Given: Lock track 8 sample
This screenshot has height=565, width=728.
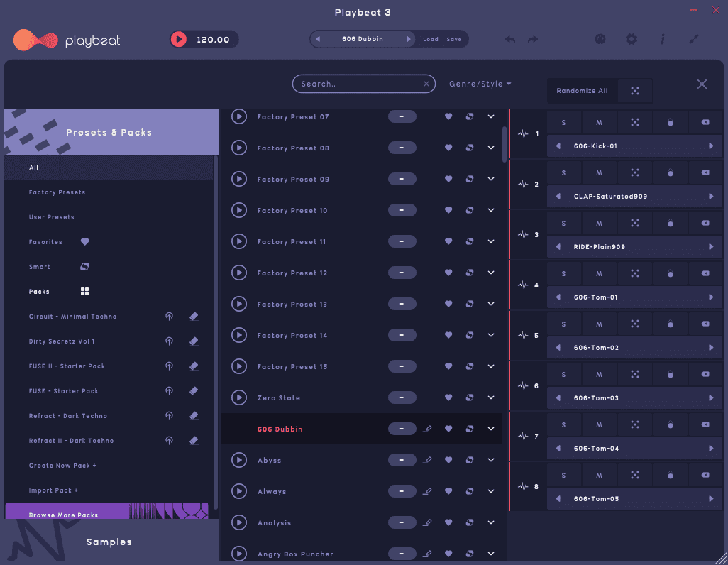Looking at the screenshot, I should (x=671, y=475).
